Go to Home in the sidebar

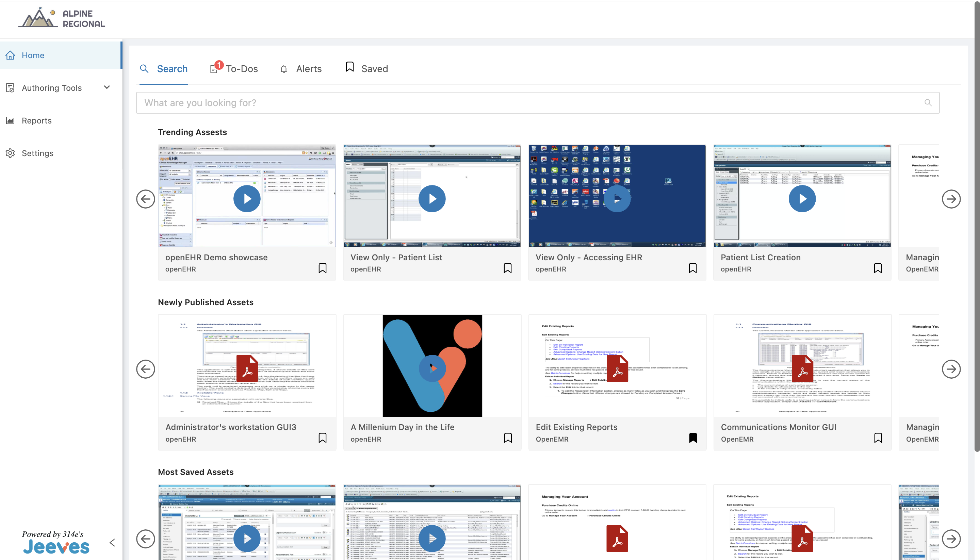point(33,55)
